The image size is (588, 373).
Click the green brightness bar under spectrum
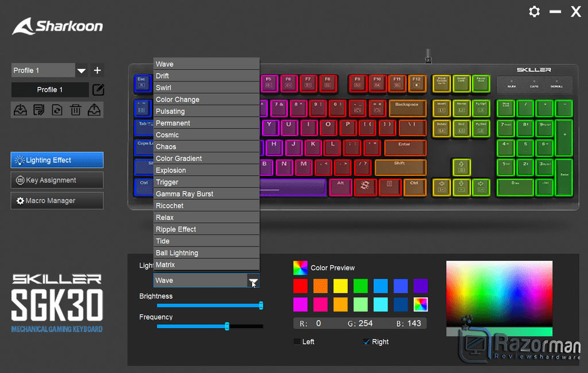click(499, 332)
